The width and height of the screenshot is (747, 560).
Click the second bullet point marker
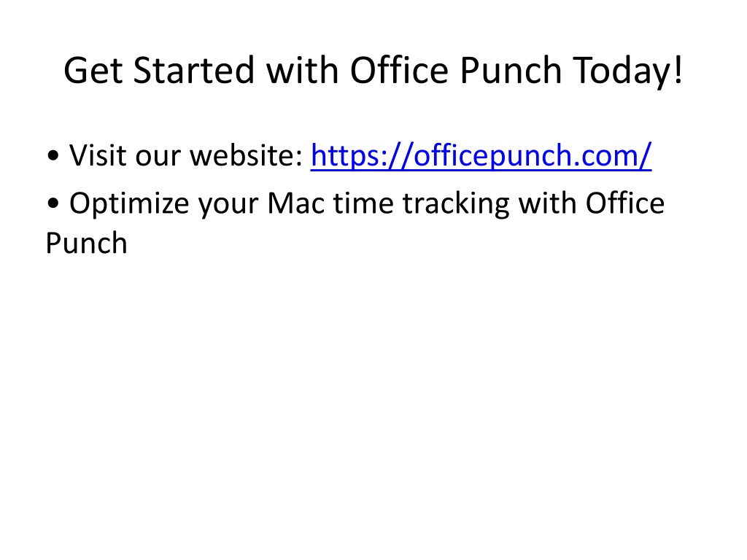(x=53, y=203)
